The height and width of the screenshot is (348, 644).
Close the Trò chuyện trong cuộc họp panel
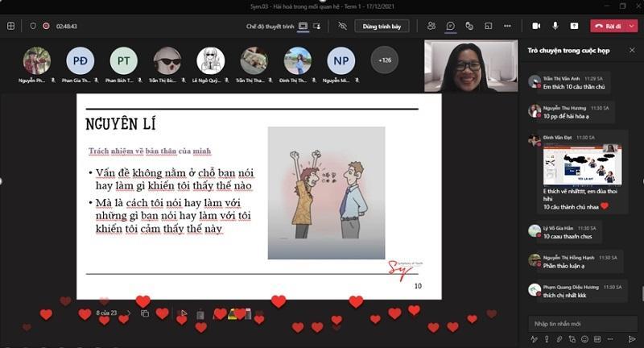point(632,50)
